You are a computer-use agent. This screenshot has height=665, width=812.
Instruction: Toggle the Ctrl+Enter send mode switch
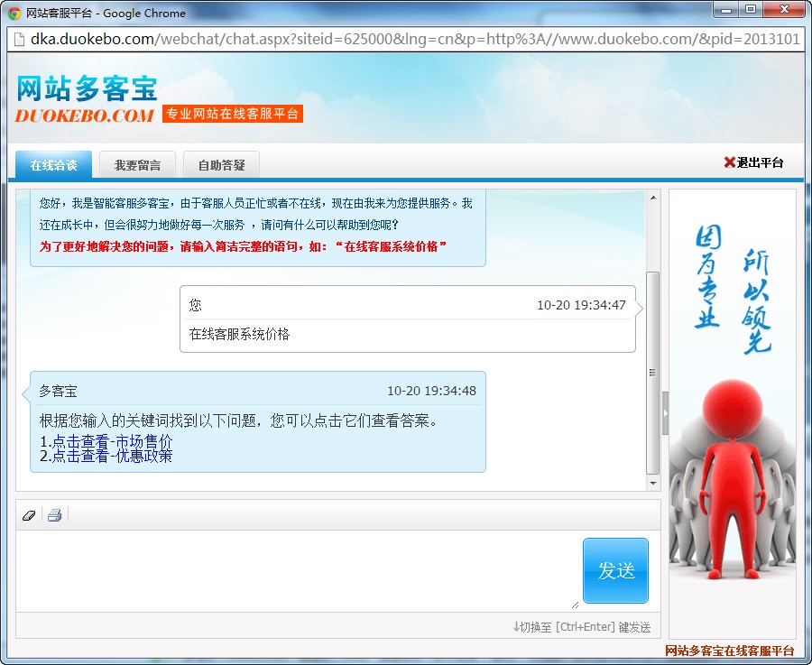[581, 627]
